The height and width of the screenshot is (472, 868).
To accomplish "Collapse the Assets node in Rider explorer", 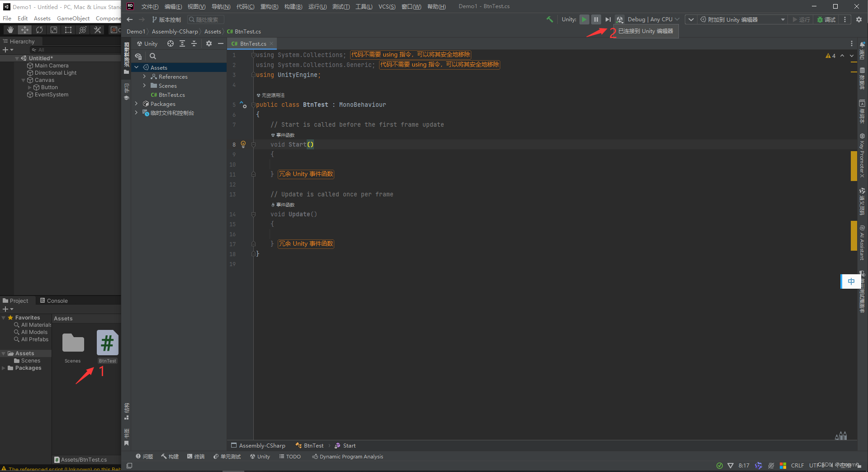I will 137,67.
